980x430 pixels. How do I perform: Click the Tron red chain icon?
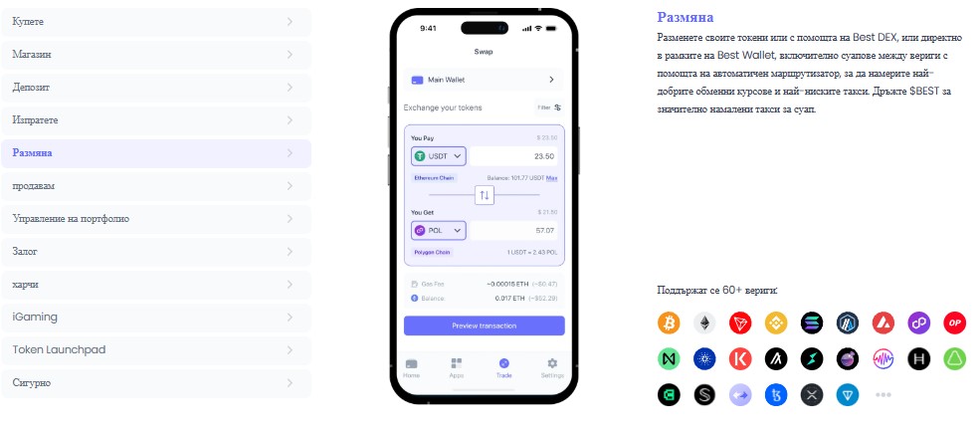[x=740, y=323]
